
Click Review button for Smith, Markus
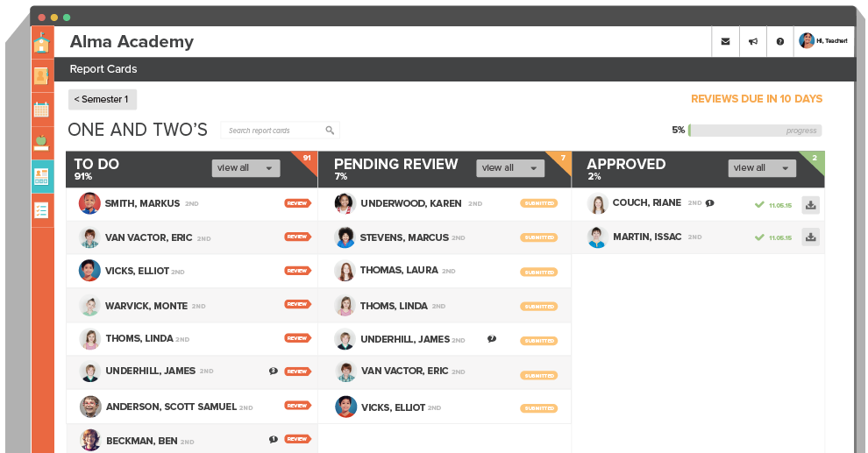297,203
